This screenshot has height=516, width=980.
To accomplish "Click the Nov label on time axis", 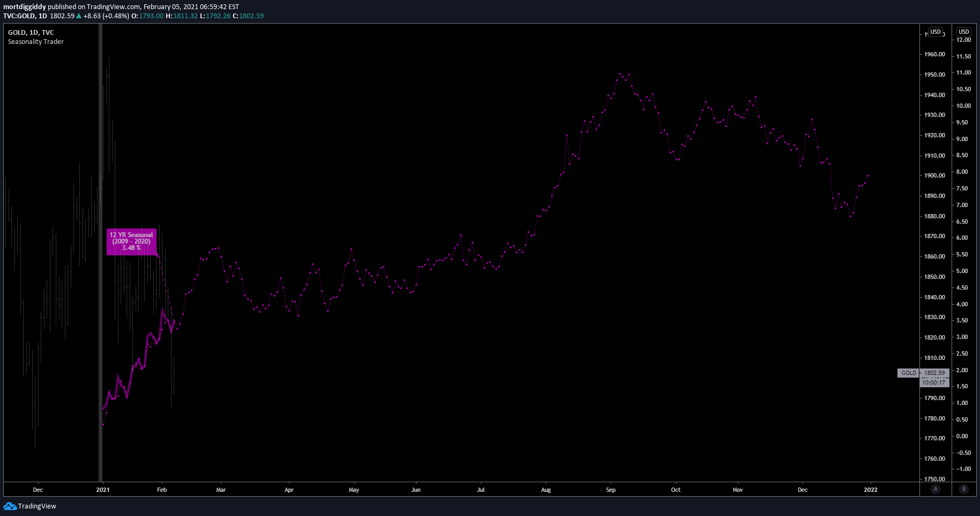I will click(738, 490).
